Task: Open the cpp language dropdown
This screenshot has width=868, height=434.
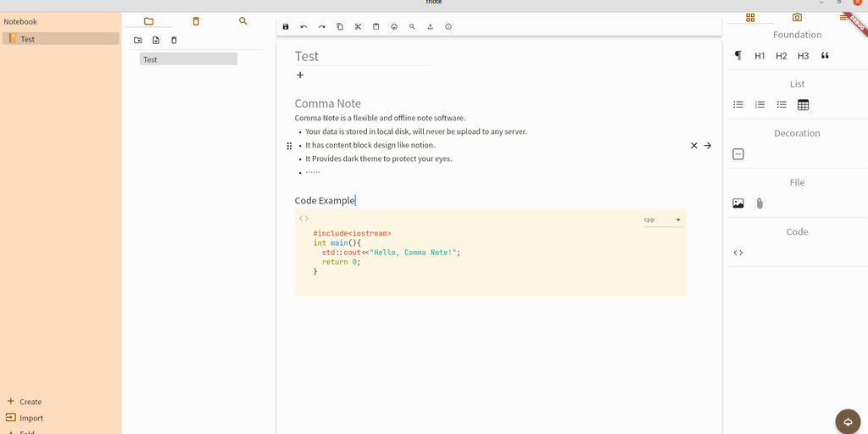Action: pyautogui.click(x=663, y=220)
